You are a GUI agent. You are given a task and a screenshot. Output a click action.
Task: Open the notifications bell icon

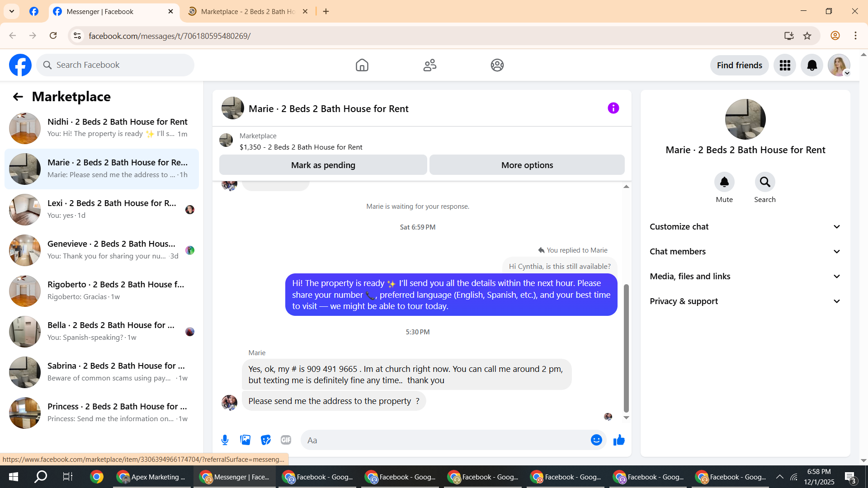[x=812, y=66]
